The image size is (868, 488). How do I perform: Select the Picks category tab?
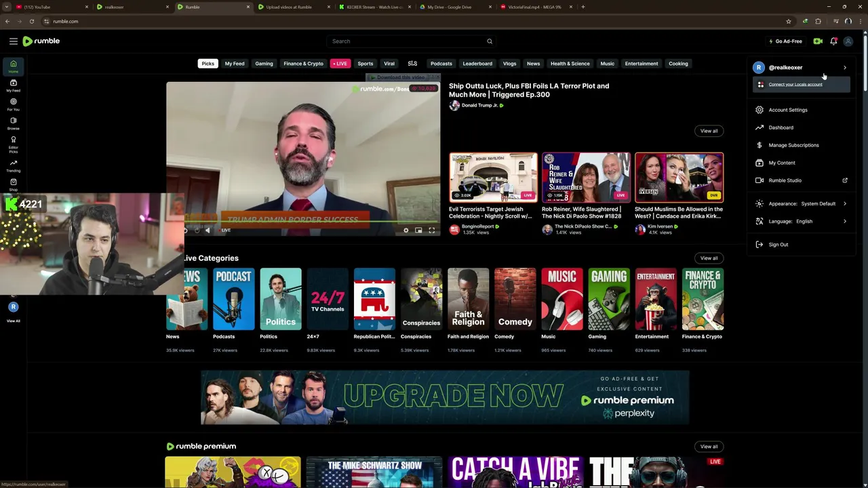(208, 64)
